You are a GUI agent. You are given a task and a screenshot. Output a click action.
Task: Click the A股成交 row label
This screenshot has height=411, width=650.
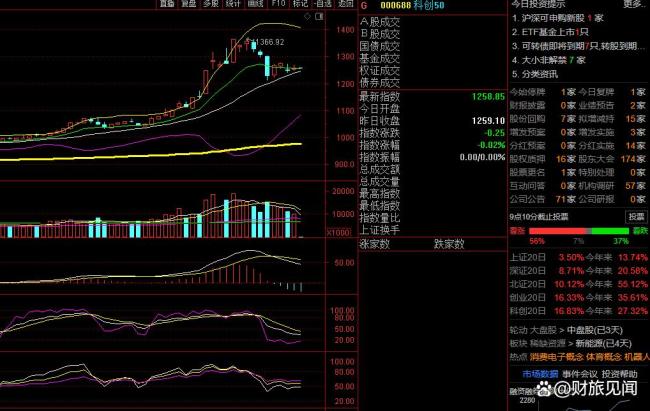[380, 22]
